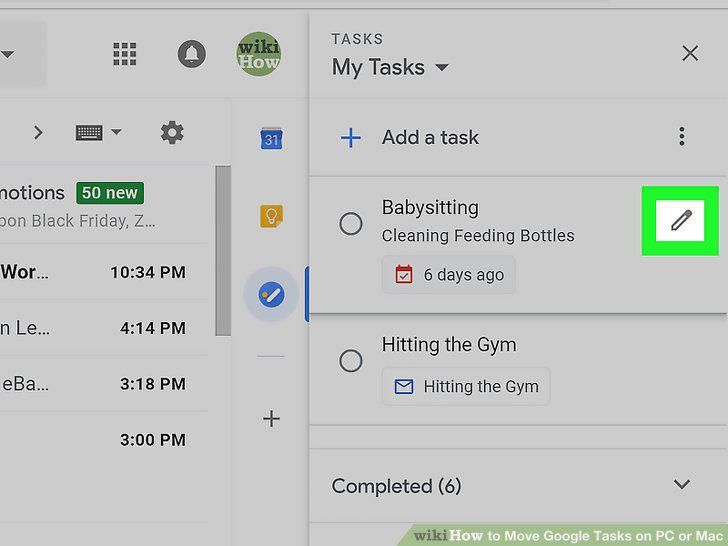Open Google Keep in side panel
Image resolution: width=728 pixels, height=546 pixels.
[x=272, y=216]
